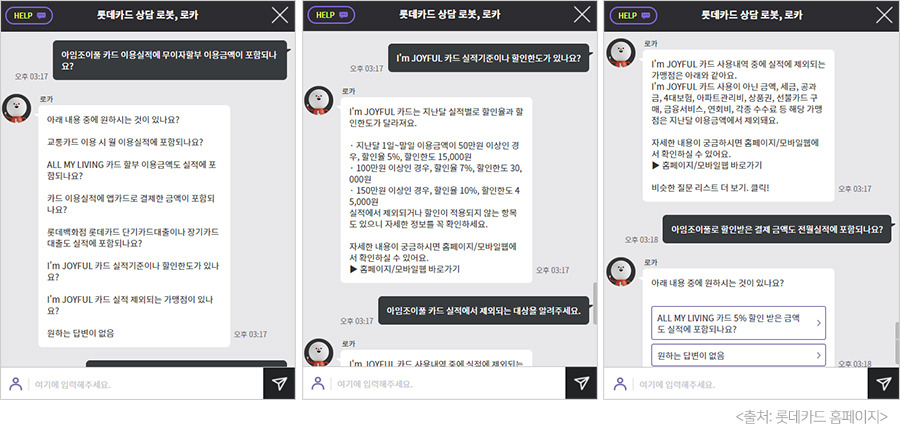
Task: Choose plain-text '원하는 답변이 없음' at the option list bottom
Action: pyautogui.click(x=80, y=333)
